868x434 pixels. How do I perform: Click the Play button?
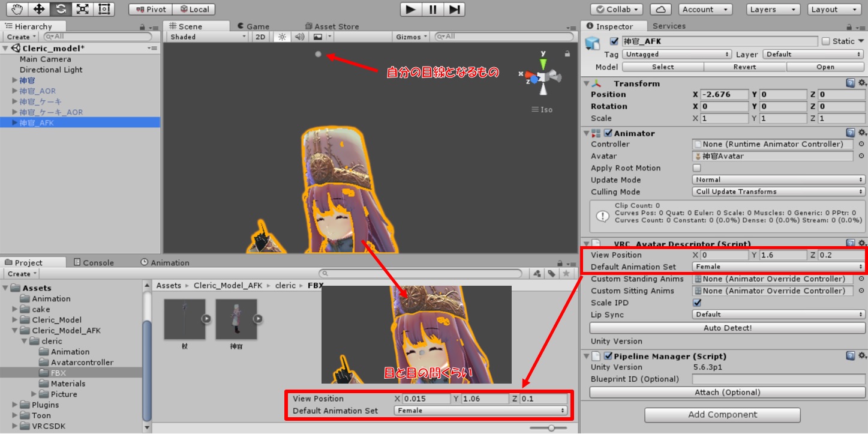pos(411,9)
